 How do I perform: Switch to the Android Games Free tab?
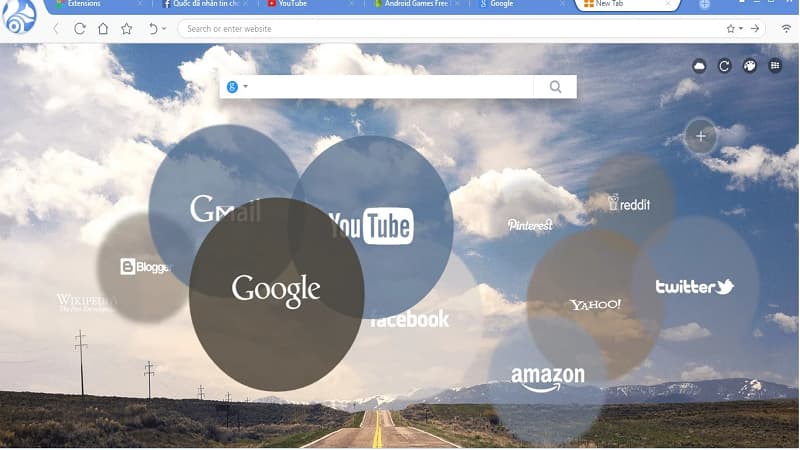(x=417, y=4)
